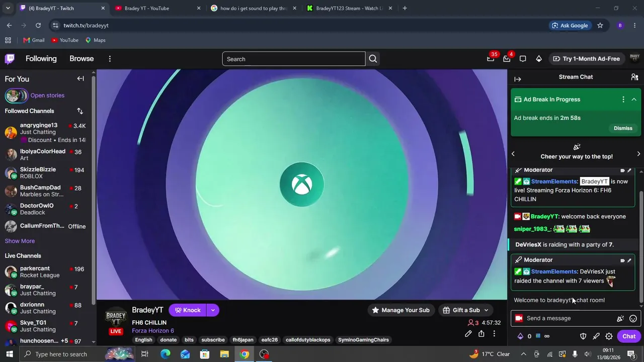
Task: Open the mod view sword icon
Action: 596,336
